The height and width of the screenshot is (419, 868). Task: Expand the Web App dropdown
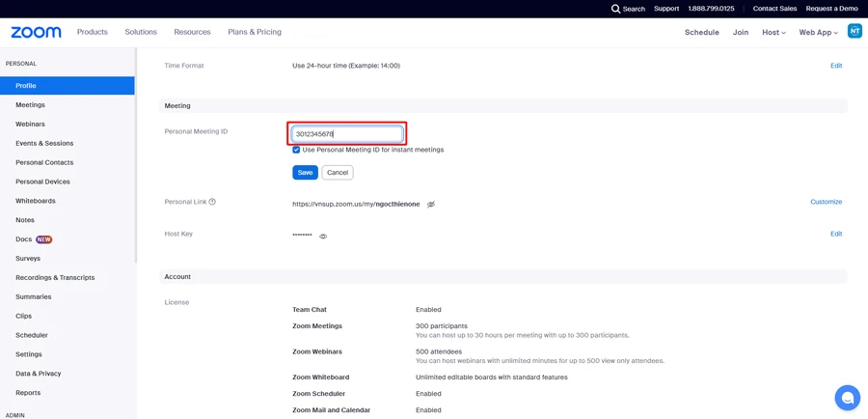click(x=818, y=32)
